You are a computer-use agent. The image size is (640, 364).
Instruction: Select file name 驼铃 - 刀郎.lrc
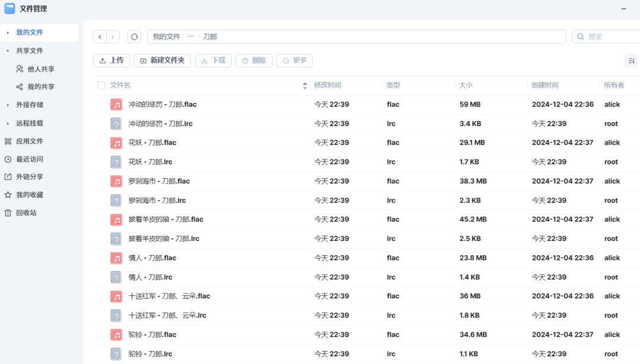coord(150,354)
